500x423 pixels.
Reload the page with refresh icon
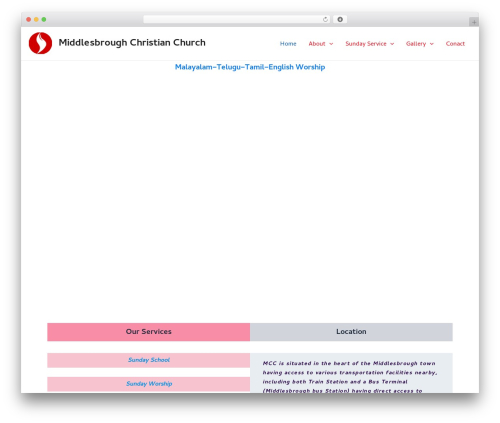click(325, 20)
